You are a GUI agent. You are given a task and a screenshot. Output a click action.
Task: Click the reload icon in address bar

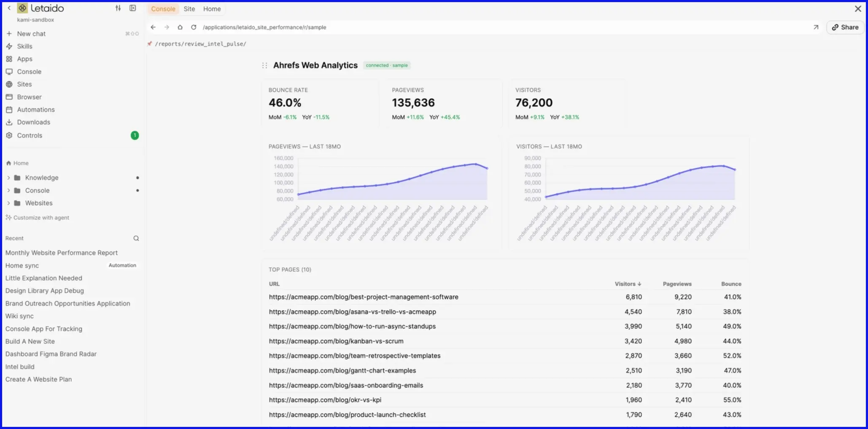pyautogui.click(x=194, y=27)
